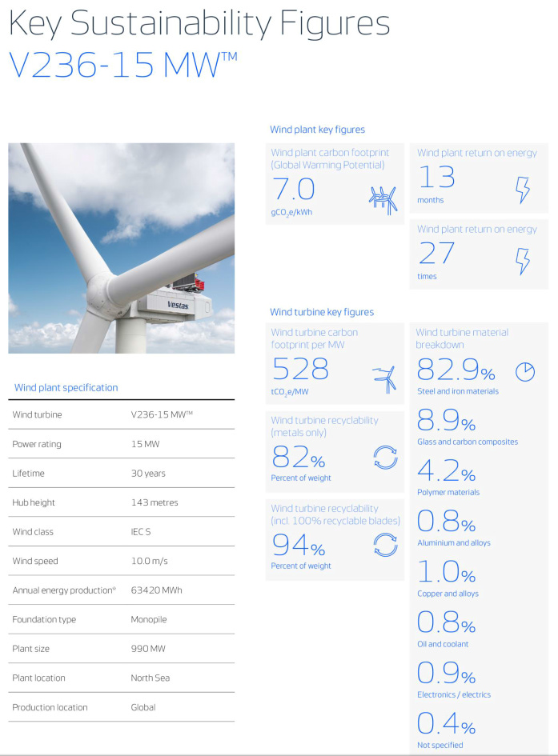Click the 'Hub height' row label
This screenshot has width=558, height=756.
(34, 502)
